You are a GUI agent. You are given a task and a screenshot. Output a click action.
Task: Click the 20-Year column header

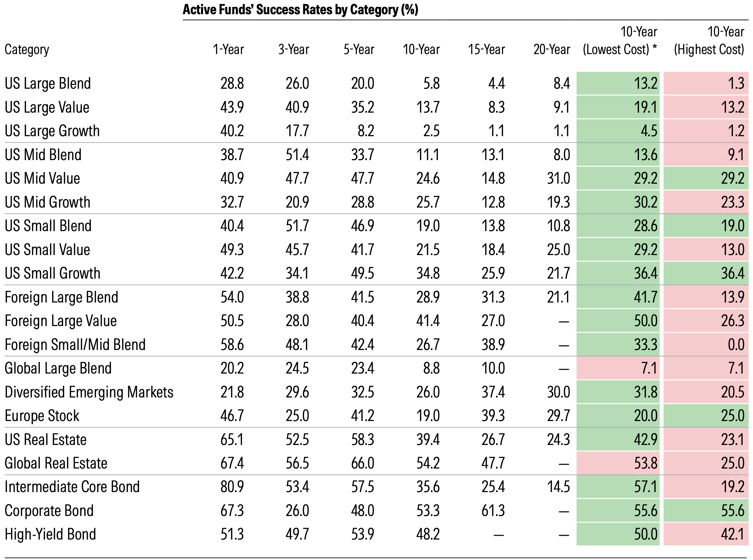552,50
